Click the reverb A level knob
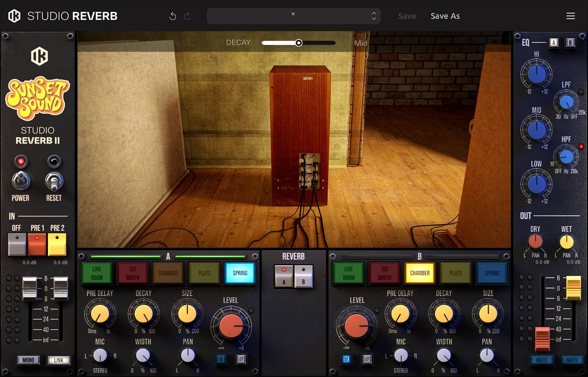 (231, 326)
